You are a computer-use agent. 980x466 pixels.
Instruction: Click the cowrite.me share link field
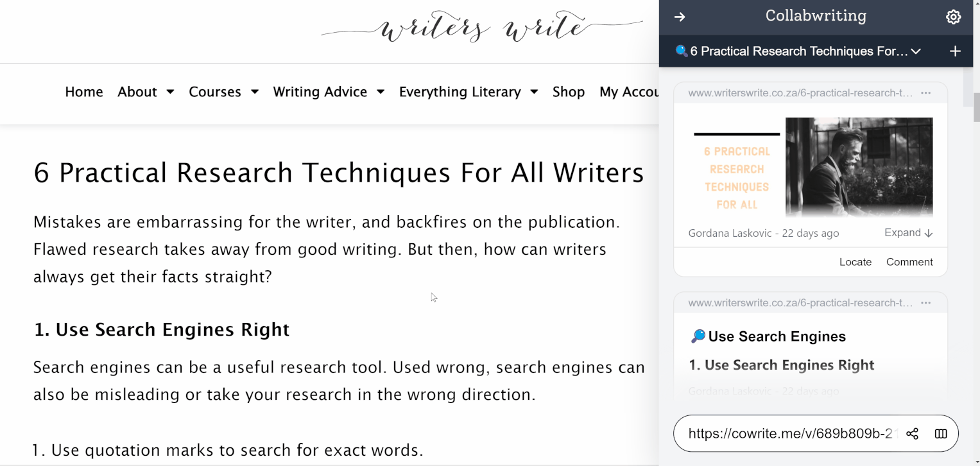tap(790, 434)
